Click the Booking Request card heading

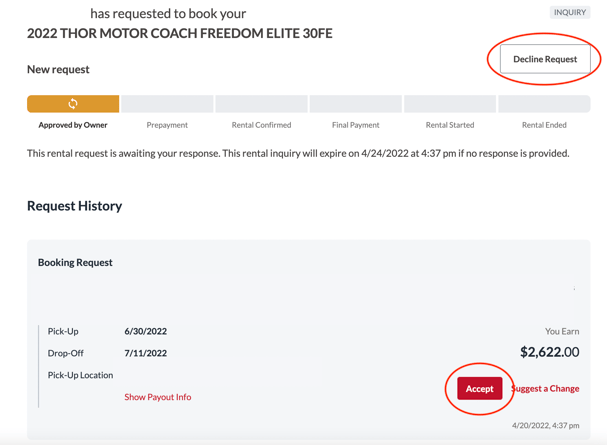tap(75, 262)
